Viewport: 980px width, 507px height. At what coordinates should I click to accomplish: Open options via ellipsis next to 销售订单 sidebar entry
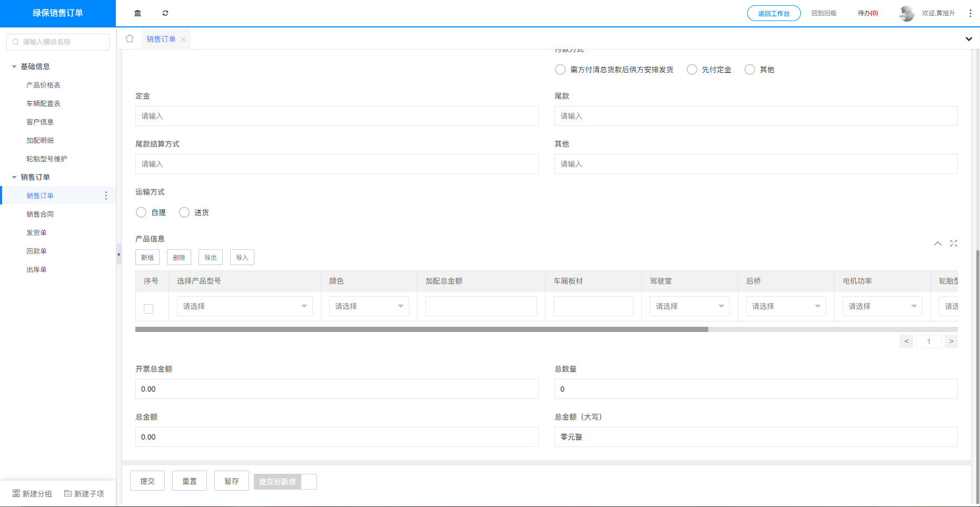click(x=106, y=195)
